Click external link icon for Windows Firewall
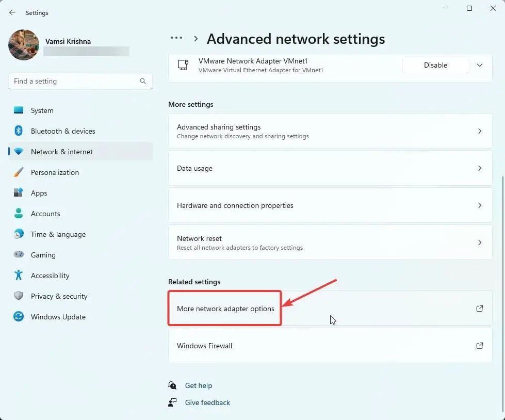Viewport: 505px width, 420px height. (x=480, y=346)
